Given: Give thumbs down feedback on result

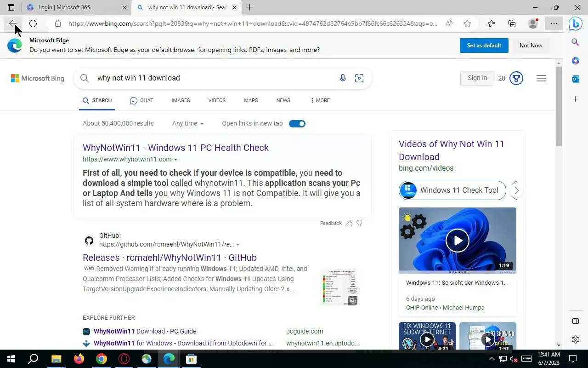Looking at the screenshot, I should (359, 223).
